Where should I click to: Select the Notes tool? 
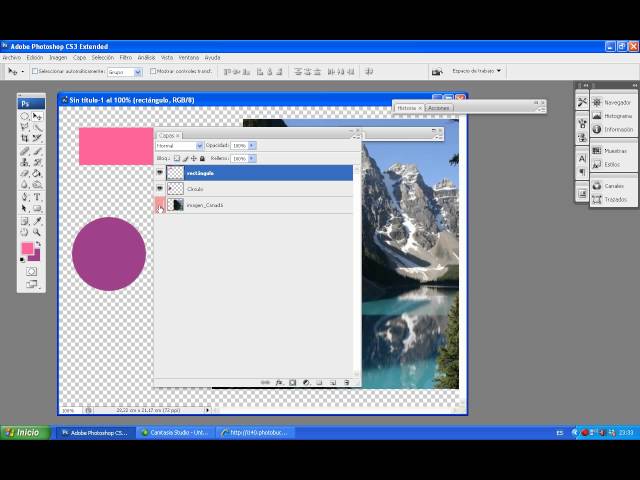pyautogui.click(x=24, y=221)
